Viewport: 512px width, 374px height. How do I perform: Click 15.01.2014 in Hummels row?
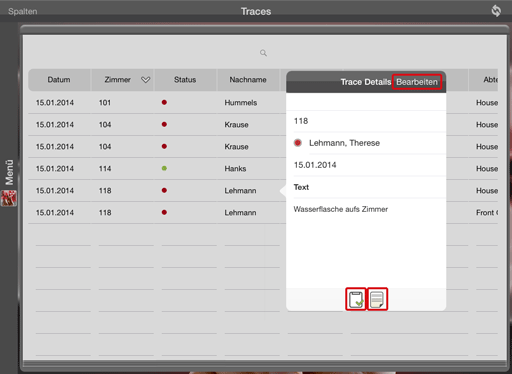(x=55, y=103)
